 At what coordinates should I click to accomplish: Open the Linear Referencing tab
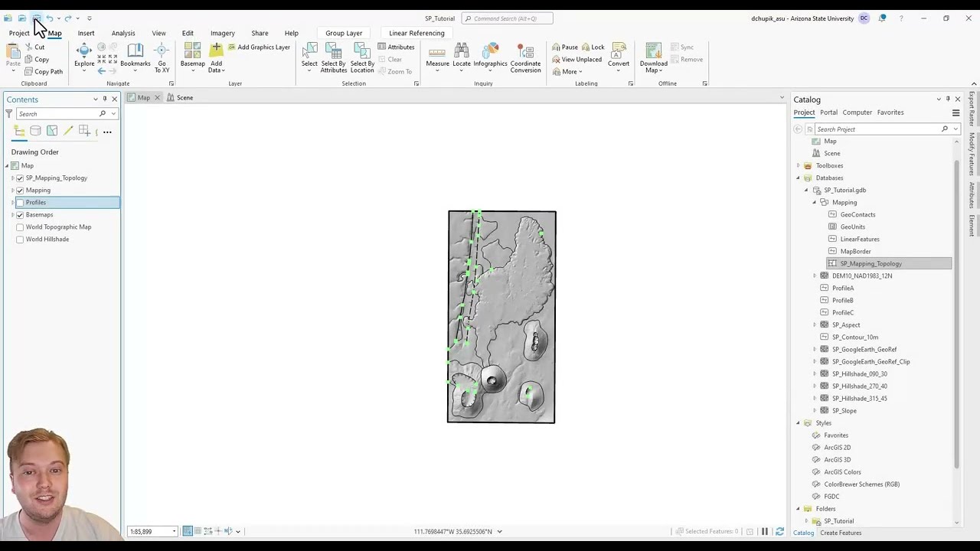coord(416,33)
